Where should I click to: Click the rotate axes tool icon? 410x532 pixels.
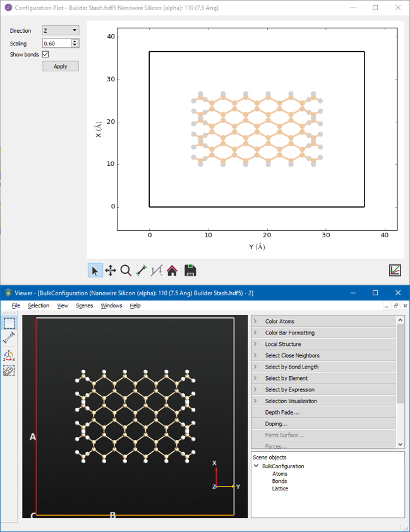point(9,356)
